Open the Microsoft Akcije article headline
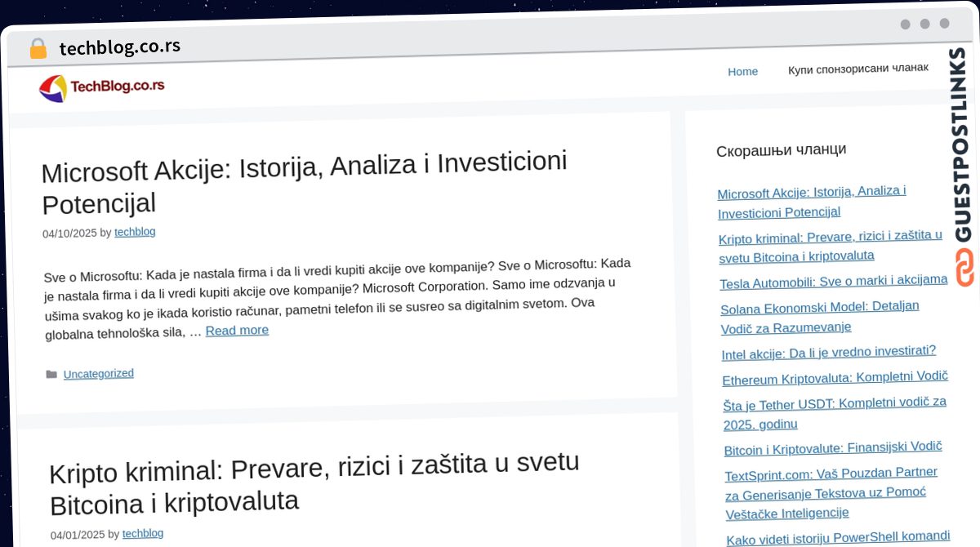This screenshot has width=980, height=547. coord(304,183)
